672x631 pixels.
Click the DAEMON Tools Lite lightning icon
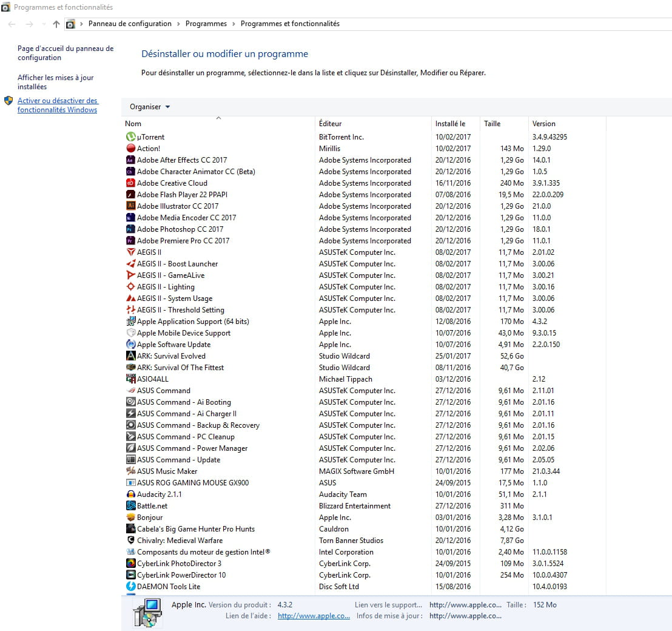coord(130,587)
